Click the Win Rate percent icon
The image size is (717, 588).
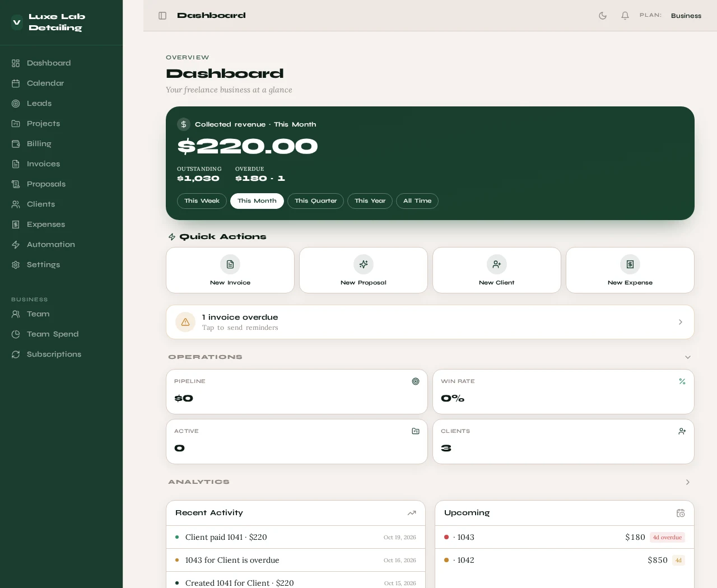pyautogui.click(x=682, y=381)
